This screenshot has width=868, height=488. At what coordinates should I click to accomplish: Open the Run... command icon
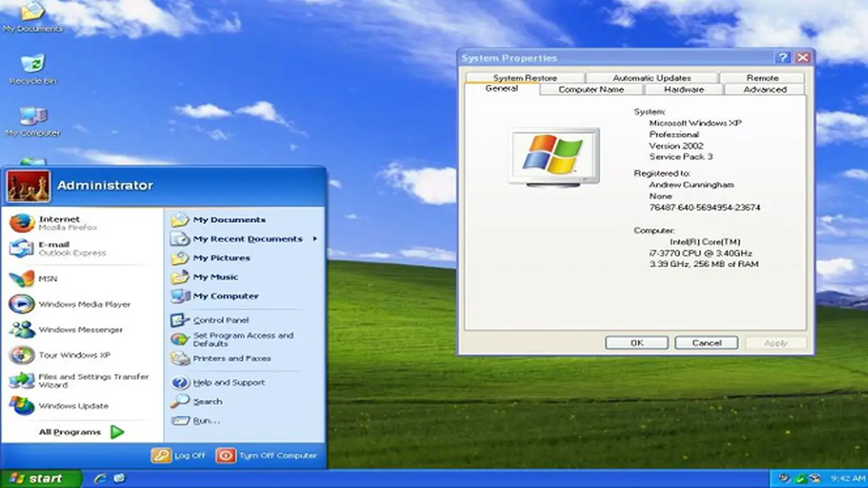click(180, 420)
